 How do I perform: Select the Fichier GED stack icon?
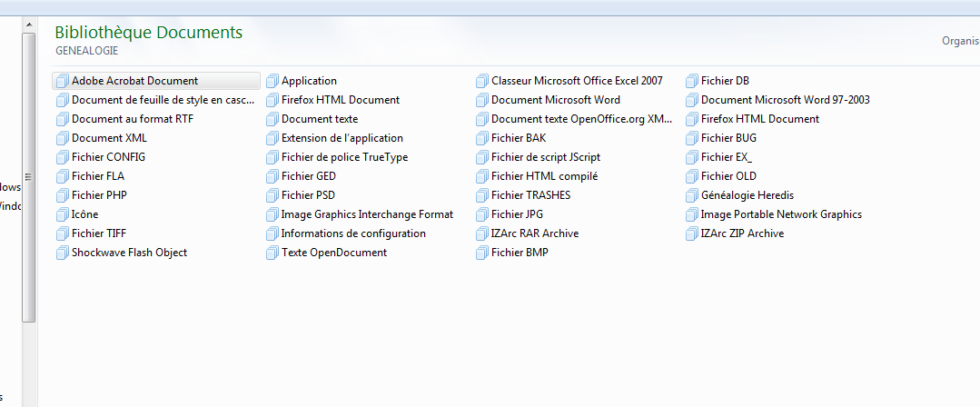coord(272,176)
